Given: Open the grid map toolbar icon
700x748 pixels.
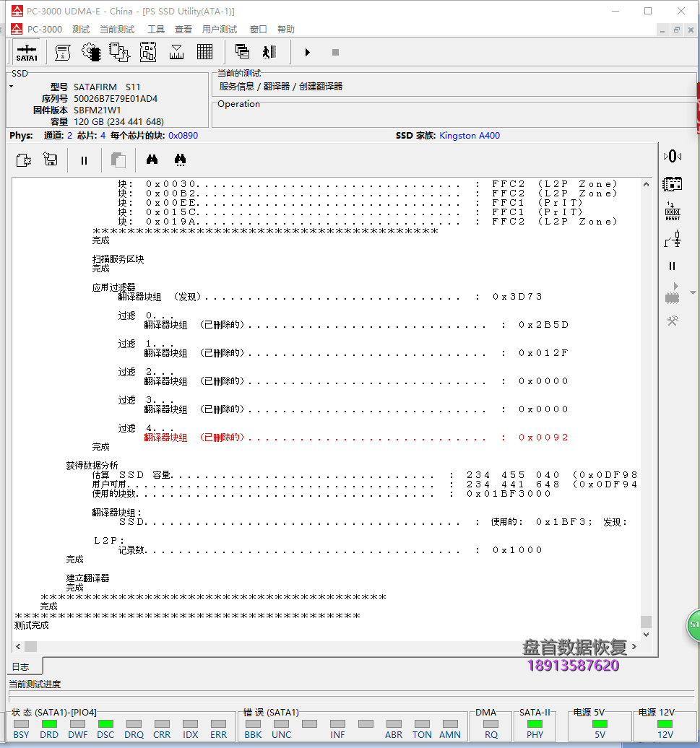Looking at the screenshot, I should [x=204, y=52].
